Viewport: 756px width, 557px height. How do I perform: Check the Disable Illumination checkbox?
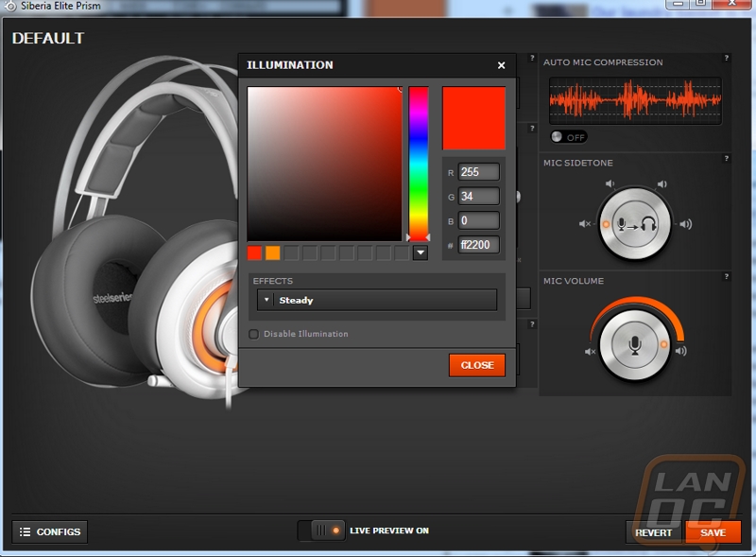coord(253,334)
